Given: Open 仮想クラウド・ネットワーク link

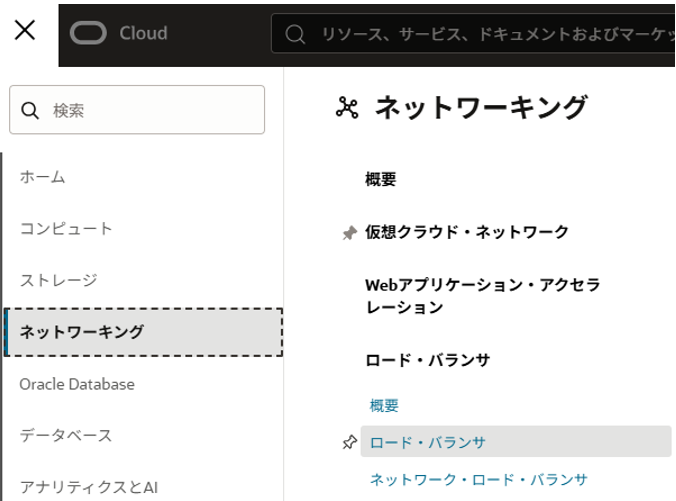Looking at the screenshot, I should pyautogui.click(x=467, y=232).
